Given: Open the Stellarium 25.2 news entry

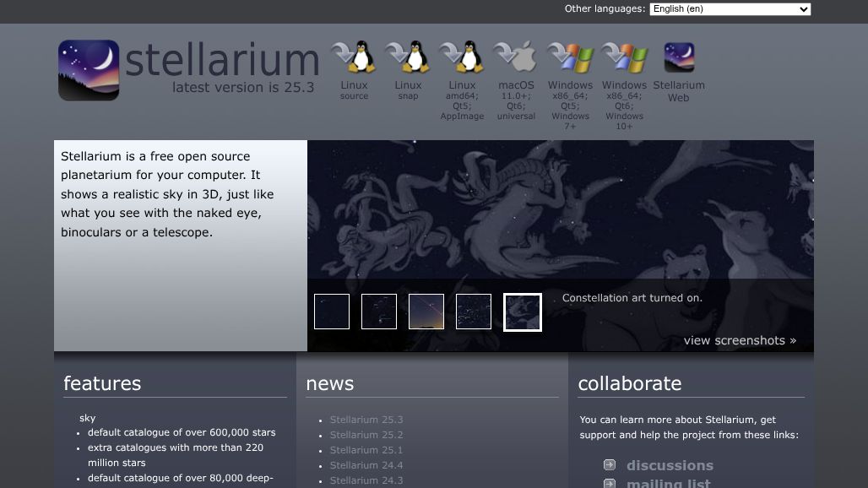Looking at the screenshot, I should pos(366,434).
